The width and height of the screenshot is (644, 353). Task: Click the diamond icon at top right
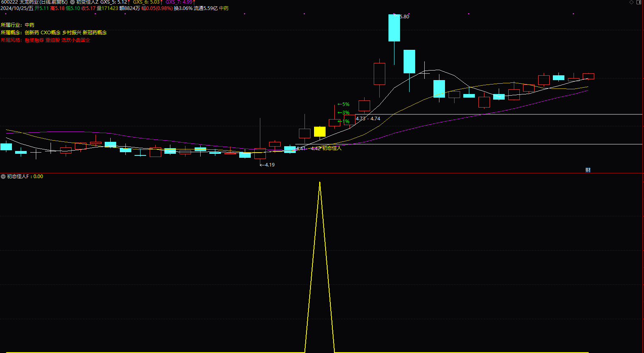[x=631, y=2]
